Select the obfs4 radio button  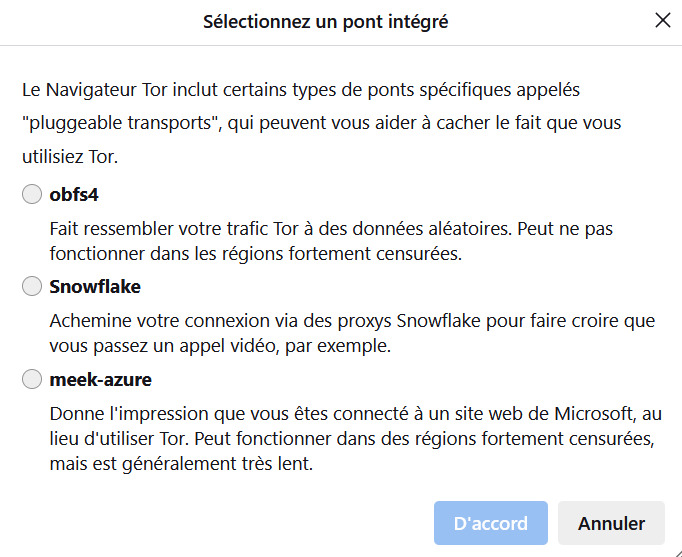(32, 194)
